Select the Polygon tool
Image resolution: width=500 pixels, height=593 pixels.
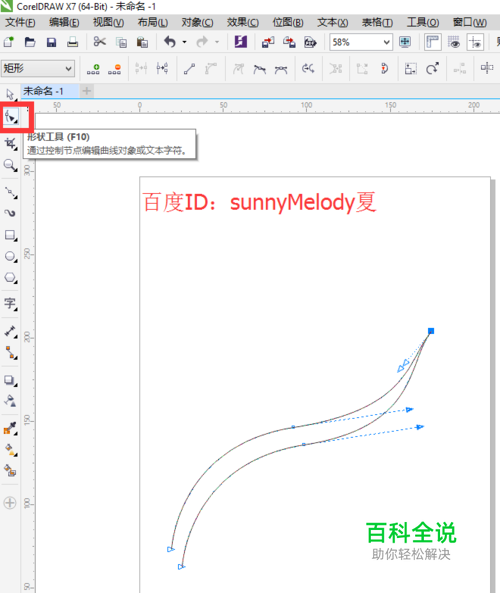point(10,278)
